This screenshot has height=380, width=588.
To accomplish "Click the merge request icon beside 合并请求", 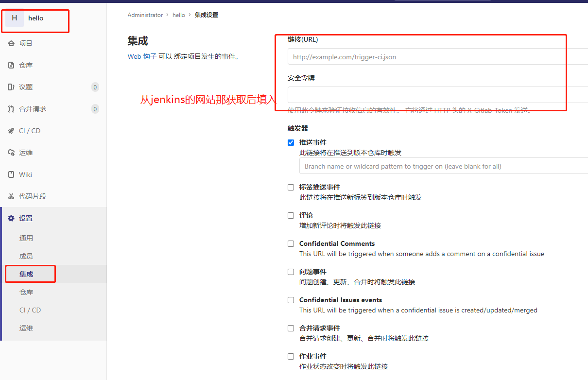I will click(11, 109).
